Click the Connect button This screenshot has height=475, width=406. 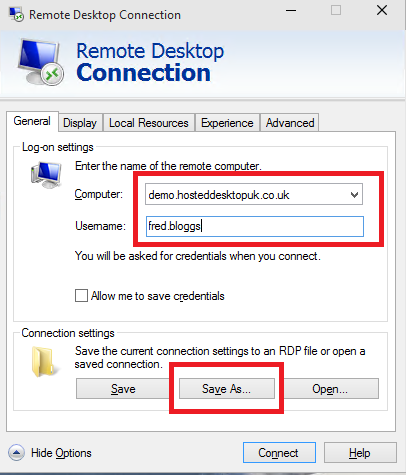(279, 453)
